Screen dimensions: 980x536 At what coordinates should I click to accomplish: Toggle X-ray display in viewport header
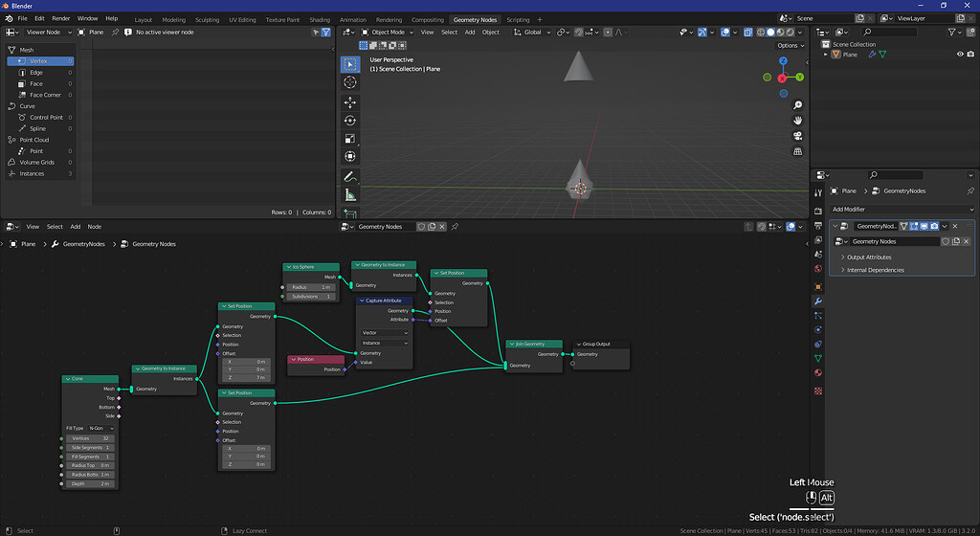click(x=748, y=32)
